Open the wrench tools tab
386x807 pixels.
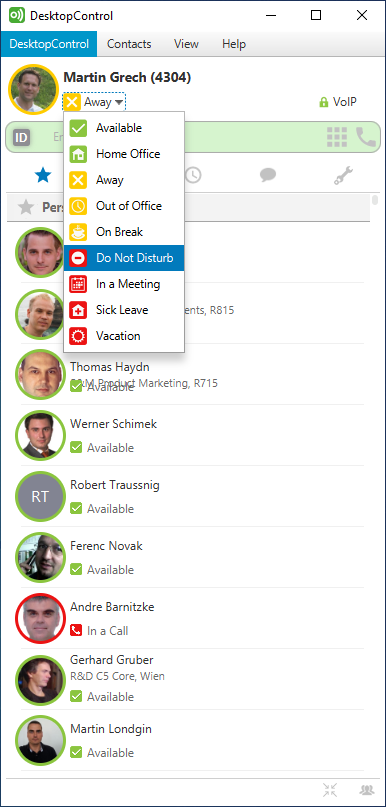(342, 176)
